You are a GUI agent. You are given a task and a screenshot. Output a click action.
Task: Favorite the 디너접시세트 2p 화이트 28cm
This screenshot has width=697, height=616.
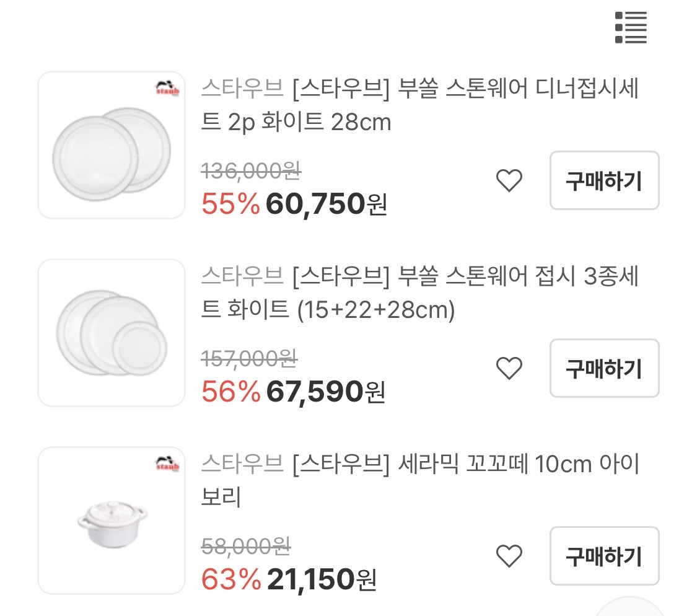click(x=509, y=181)
